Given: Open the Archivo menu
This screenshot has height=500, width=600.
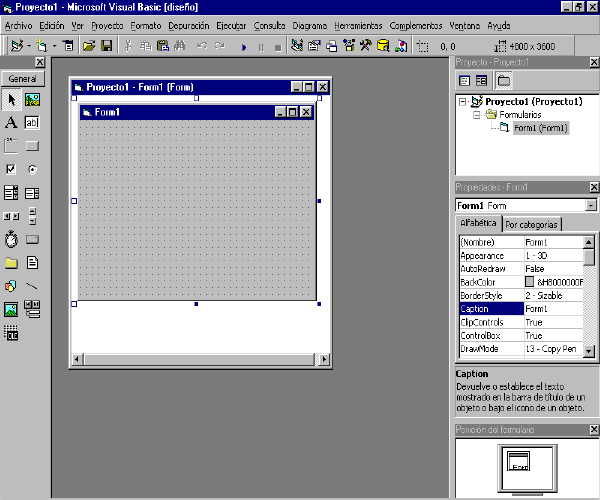Looking at the screenshot, I should click(x=18, y=26).
